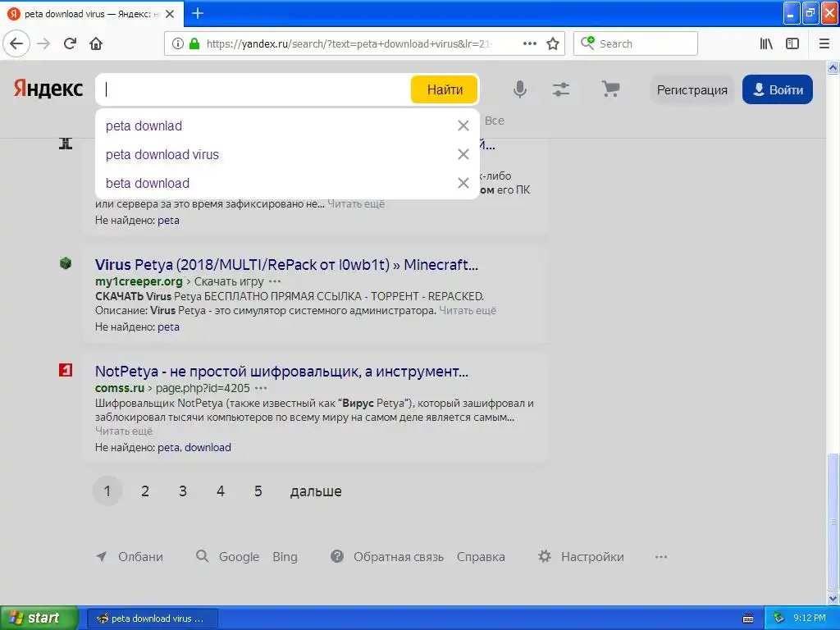Select 'peta downlad' suggestion
Viewport: 840px width, 630px height.
144,126
